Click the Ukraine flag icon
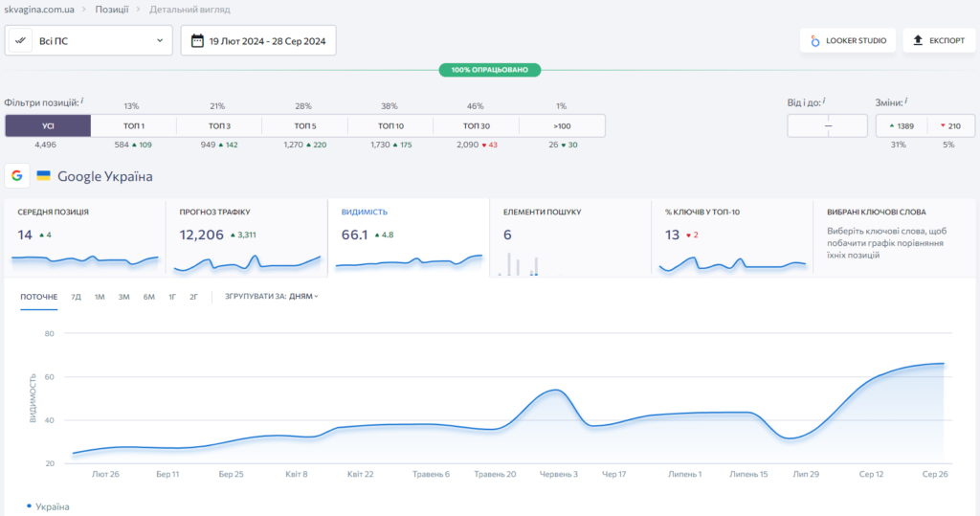This screenshot has width=980, height=516. (43, 176)
